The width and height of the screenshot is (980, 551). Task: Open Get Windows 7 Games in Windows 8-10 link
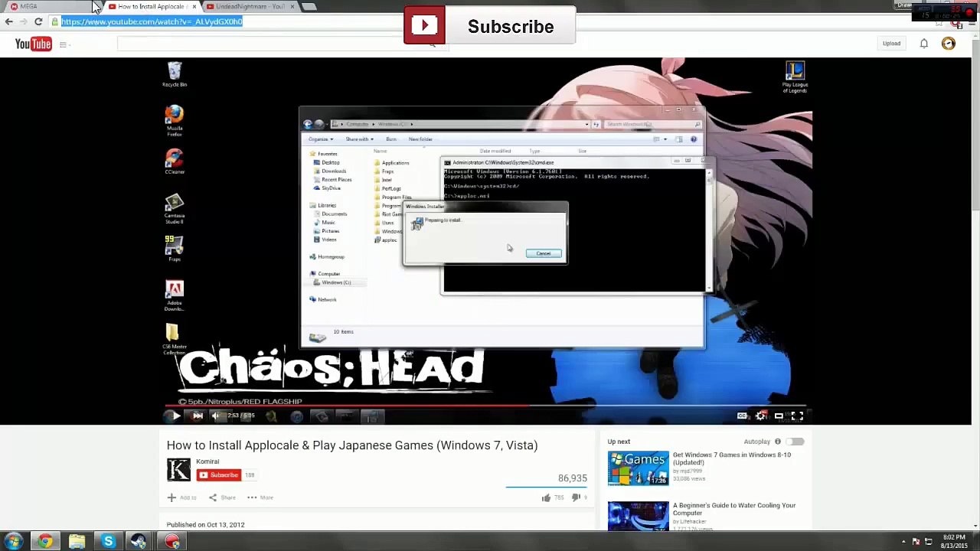coord(731,458)
